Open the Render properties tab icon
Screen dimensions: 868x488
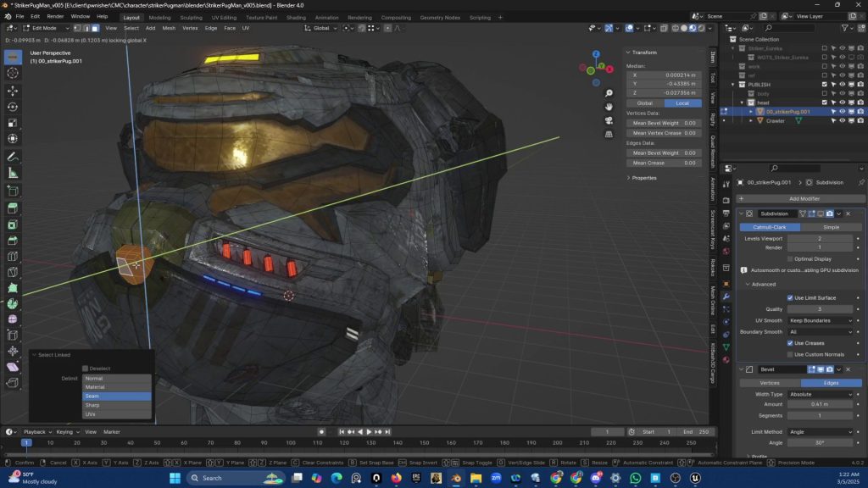point(726,200)
